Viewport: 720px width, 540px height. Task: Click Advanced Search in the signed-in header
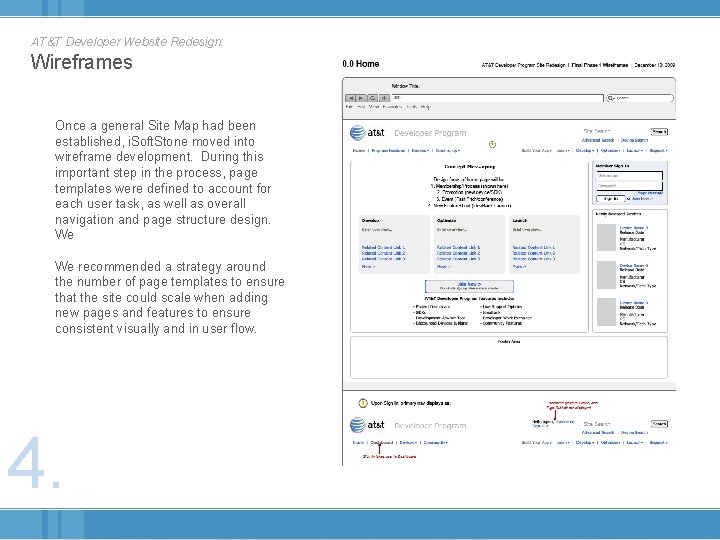tap(598, 433)
